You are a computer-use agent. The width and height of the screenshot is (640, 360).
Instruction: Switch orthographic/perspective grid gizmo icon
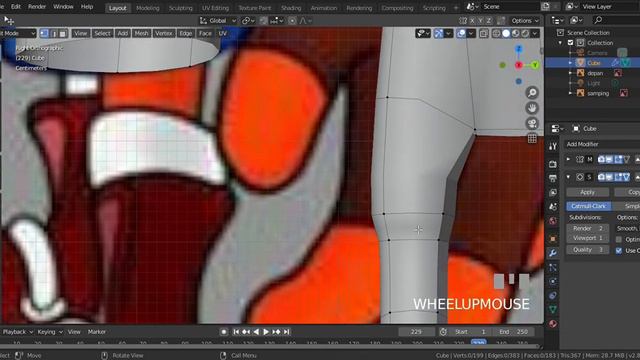click(x=532, y=138)
